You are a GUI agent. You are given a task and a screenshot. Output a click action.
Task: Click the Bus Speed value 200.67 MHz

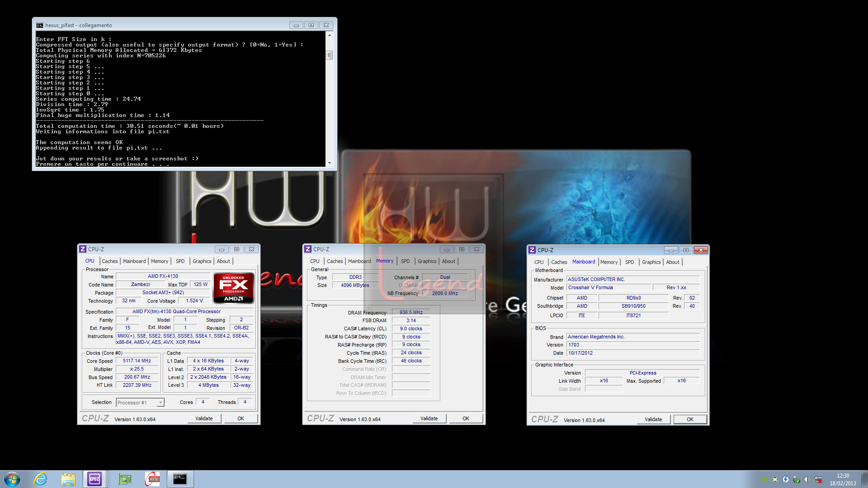click(x=137, y=377)
